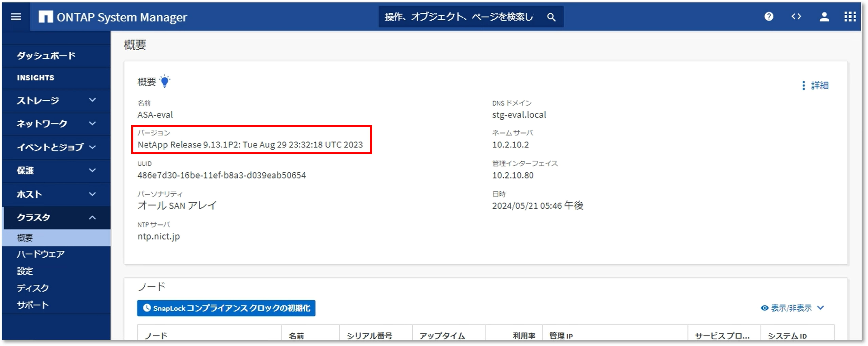Click ONTAP System Manager title

coord(122,17)
